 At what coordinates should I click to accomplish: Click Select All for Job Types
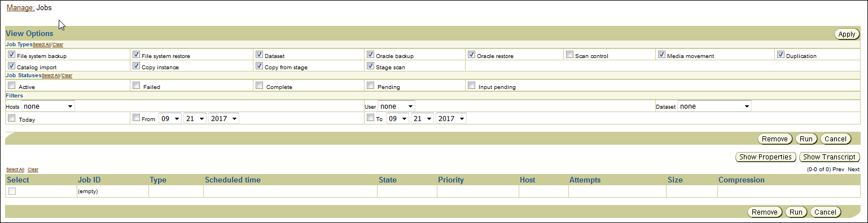pyautogui.click(x=42, y=44)
